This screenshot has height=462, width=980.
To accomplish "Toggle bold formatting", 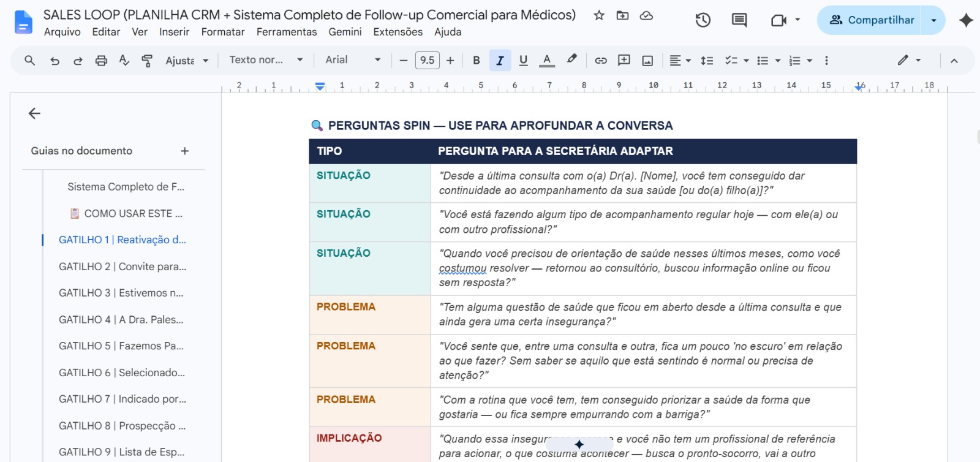I will coord(477,60).
